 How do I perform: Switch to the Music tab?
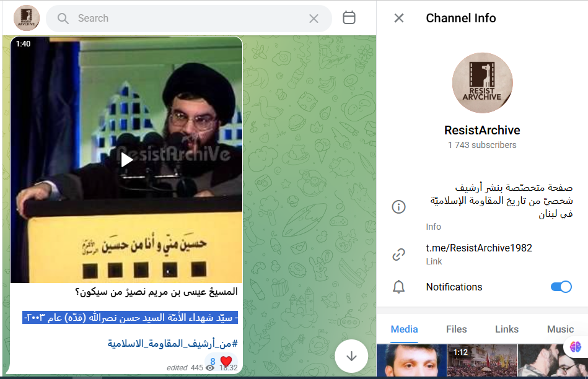point(560,329)
